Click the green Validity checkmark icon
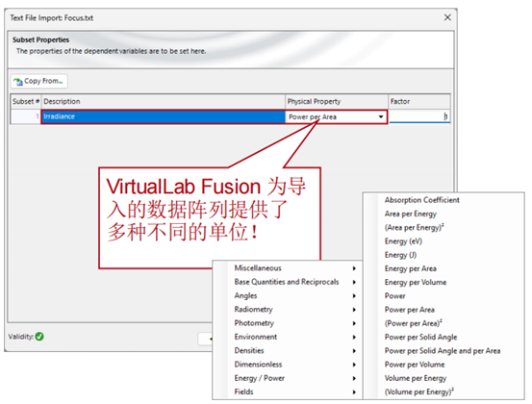 point(39,337)
